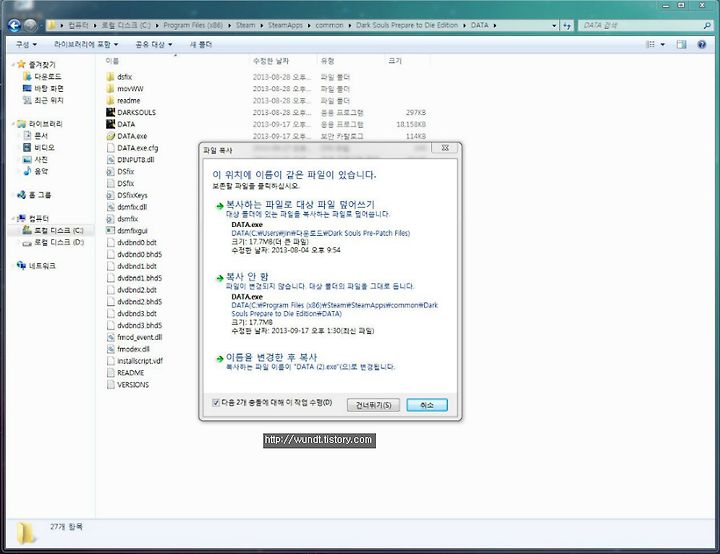Select 즐겨찾기 in navigation pane
This screenshot has height=554, width=720.
pos(42,64)
